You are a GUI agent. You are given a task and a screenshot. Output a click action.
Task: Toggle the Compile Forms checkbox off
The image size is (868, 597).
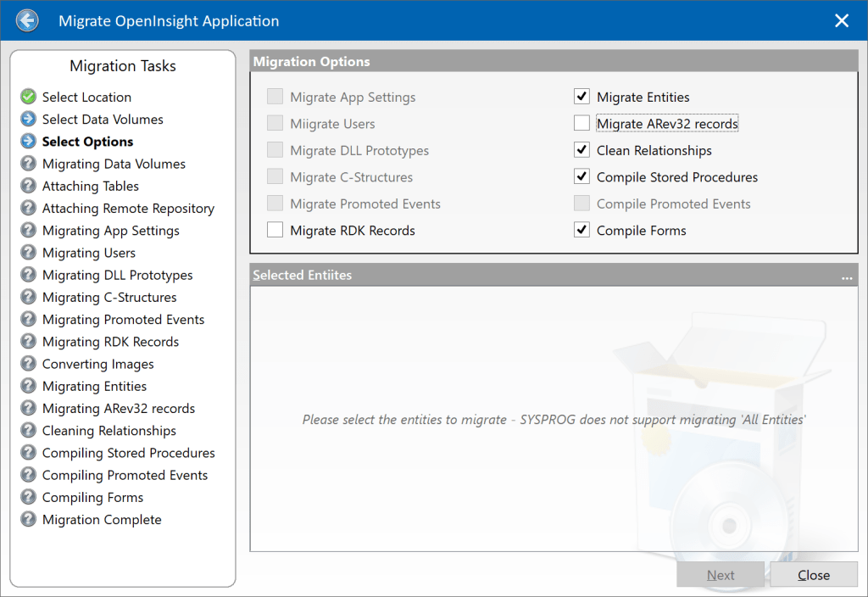(x=581, y=230)
